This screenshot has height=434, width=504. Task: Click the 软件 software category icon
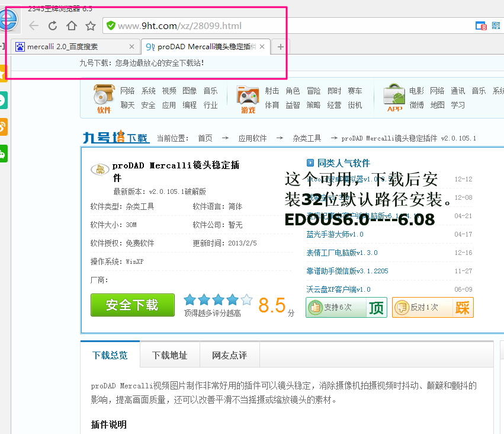click(x=104, y=98)
